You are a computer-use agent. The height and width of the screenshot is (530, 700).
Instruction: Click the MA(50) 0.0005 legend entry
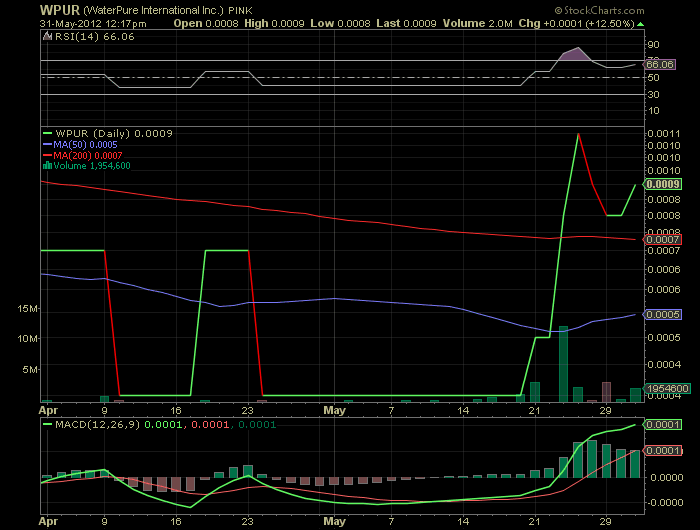click(x=85, y=145)
